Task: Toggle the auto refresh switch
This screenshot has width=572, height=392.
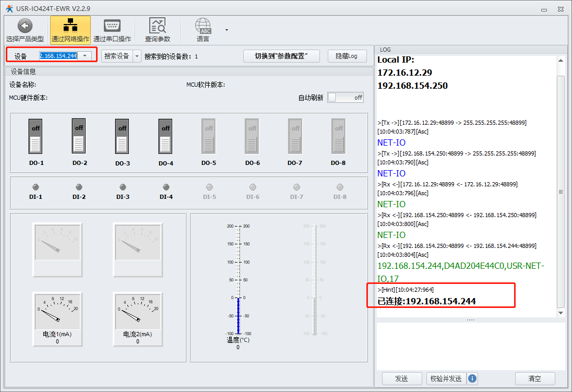Action: pyautogui.click(x=345, y=98)
